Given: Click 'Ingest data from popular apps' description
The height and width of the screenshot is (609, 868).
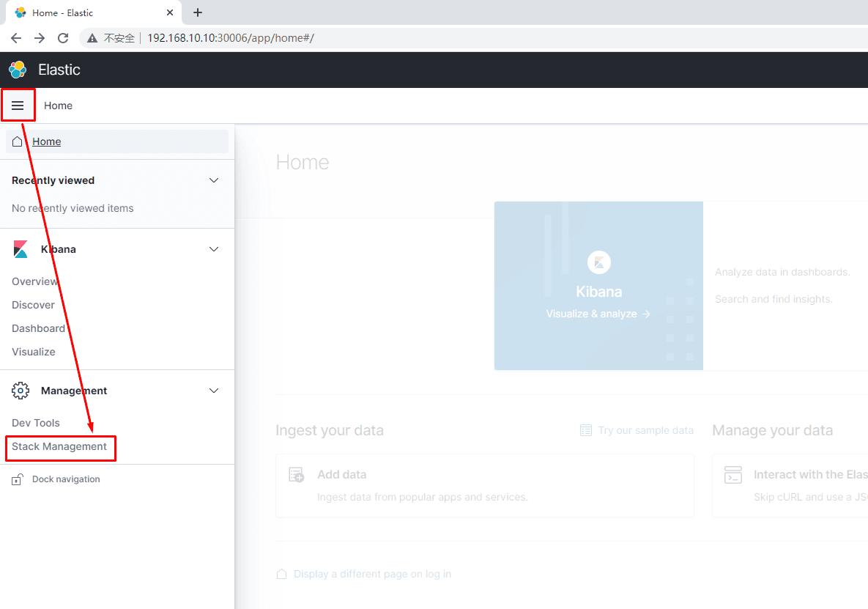Looking at the screenshot, I should 423,497.
